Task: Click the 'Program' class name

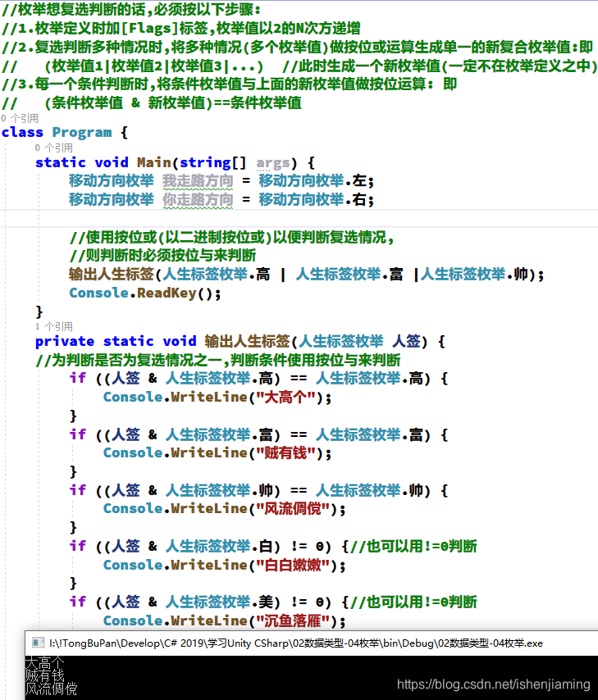Action: click(82, 133)
